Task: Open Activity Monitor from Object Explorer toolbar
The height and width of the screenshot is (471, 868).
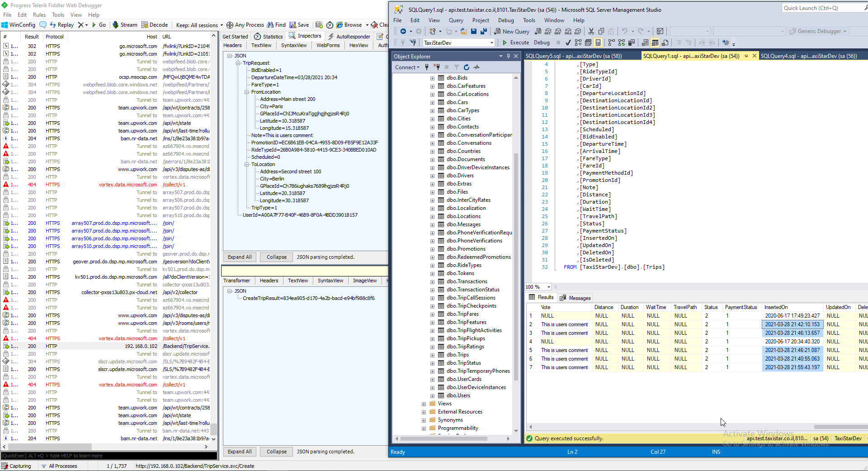Action: [x=476, y=67]
